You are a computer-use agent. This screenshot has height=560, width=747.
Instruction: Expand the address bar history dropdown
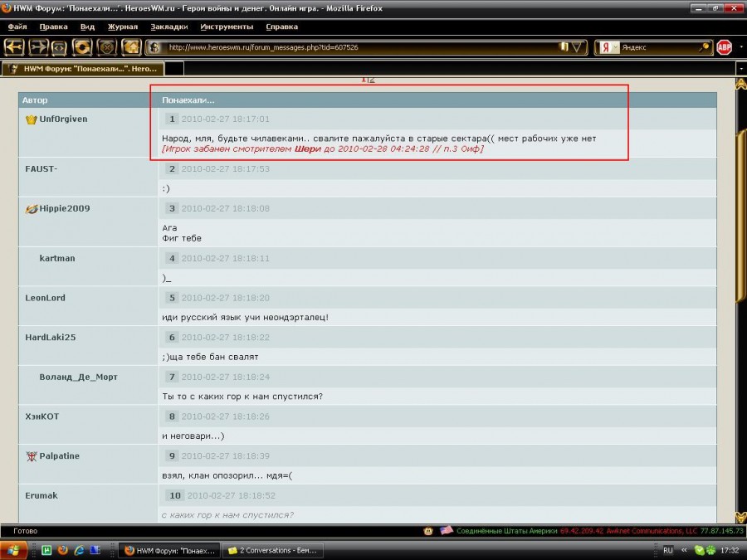click(x=579, y=47)
